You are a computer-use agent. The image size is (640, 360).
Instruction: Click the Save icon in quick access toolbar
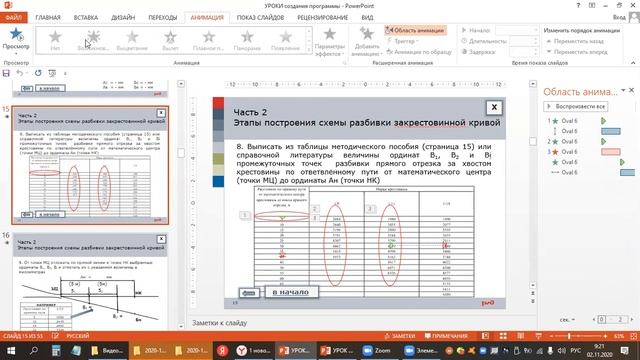click(x=6, y=73)
